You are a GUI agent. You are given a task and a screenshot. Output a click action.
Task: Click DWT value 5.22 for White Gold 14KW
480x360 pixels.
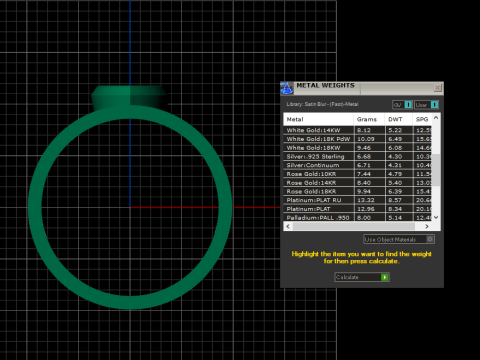(395, 130)
